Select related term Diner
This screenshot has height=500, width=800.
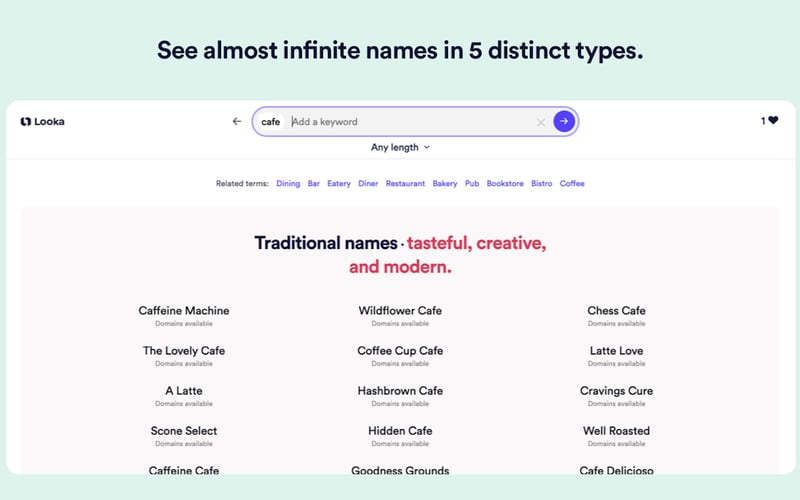point(368,184)
